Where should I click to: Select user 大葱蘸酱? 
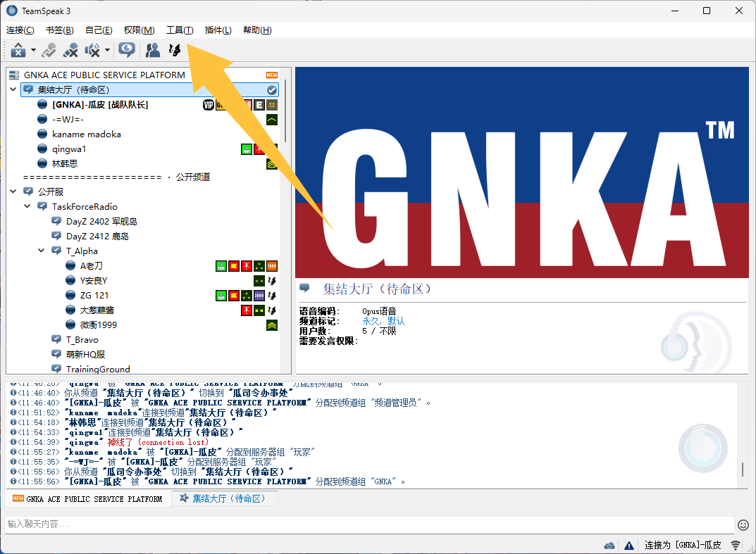click(x=97, y=310)
